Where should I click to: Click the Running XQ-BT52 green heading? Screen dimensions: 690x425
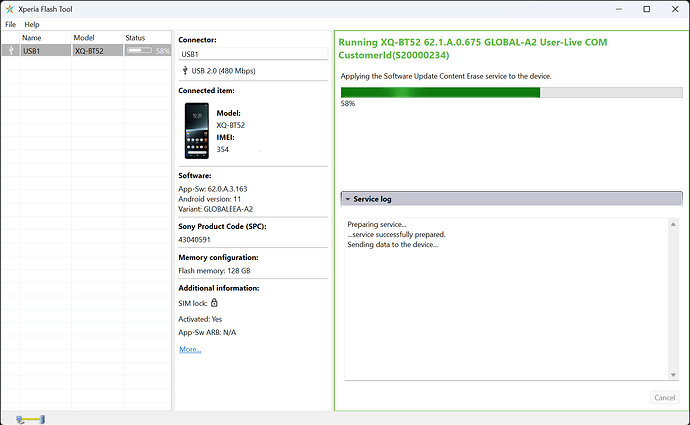tap(473, 49)
